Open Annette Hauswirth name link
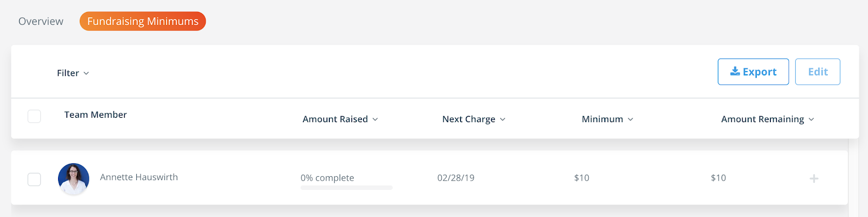 pos(139,177)
